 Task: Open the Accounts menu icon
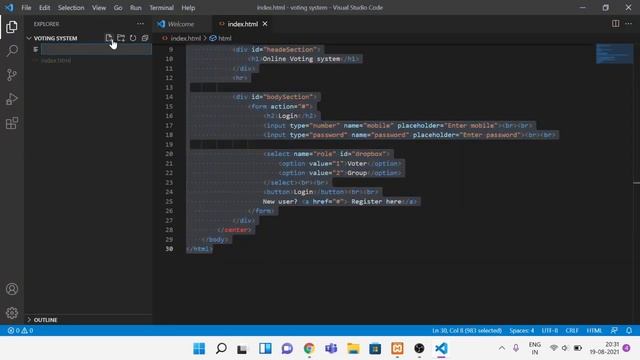click(12, 289)
